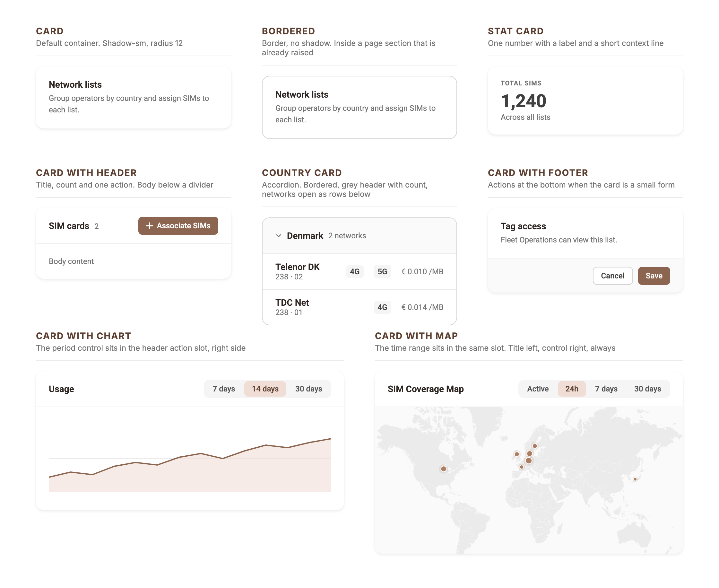Click the 4G badge on Telenor DK

point(354,272)
